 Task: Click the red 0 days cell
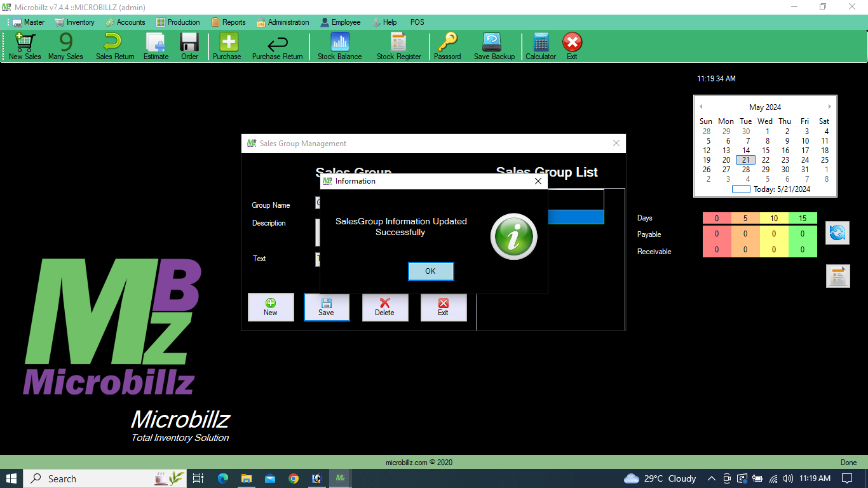pyautogui.click(x=717, y=219)
